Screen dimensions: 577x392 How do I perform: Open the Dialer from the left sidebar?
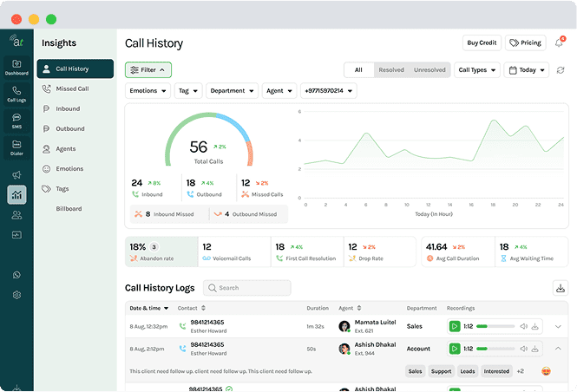(x=16, y=147)
